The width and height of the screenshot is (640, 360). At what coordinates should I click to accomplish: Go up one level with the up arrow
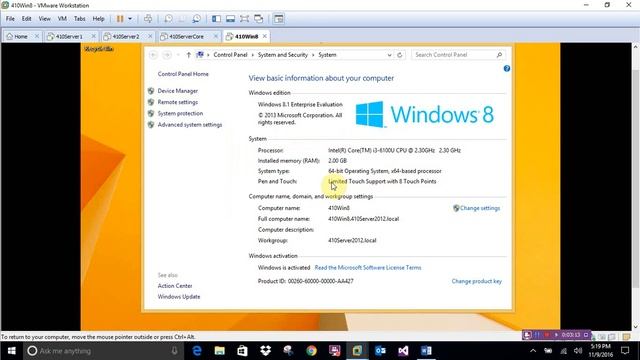[188, 55]
